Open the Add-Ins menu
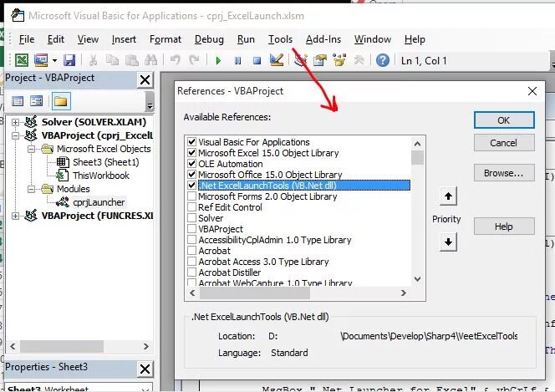The image size is (555, 392). coord(323,39)
